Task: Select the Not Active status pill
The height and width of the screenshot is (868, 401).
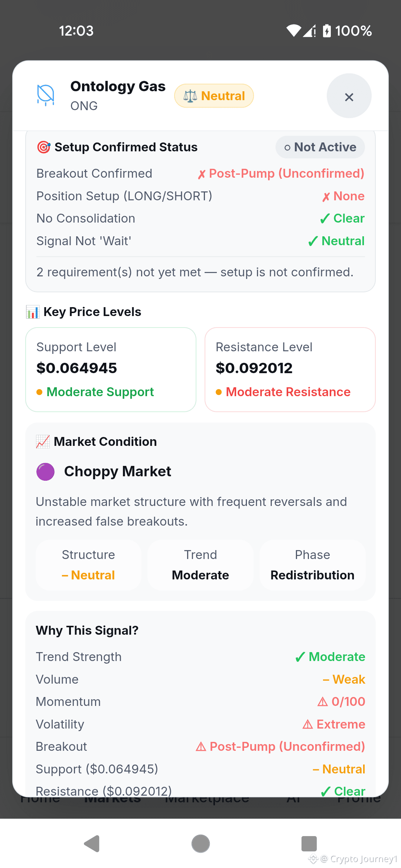Action: coord(320,147)
